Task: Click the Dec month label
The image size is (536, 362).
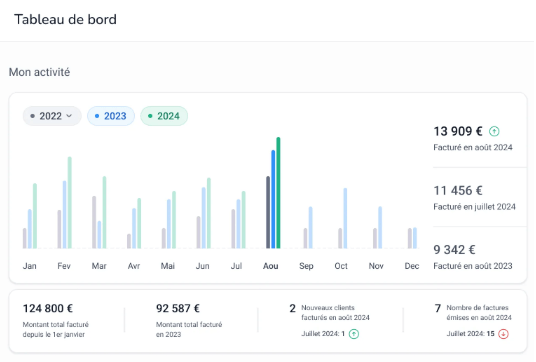Action: [412, 266]
